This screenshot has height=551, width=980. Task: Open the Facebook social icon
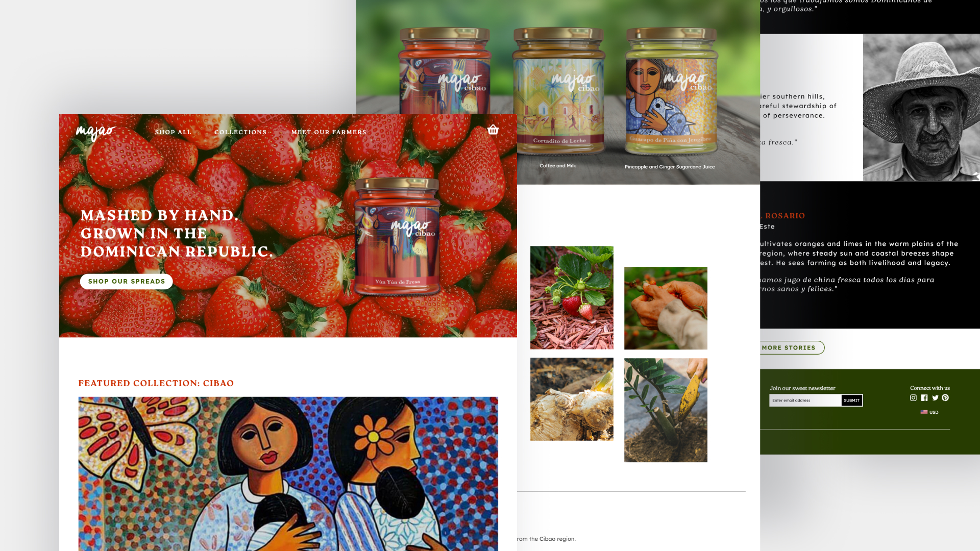click(924, 398)
